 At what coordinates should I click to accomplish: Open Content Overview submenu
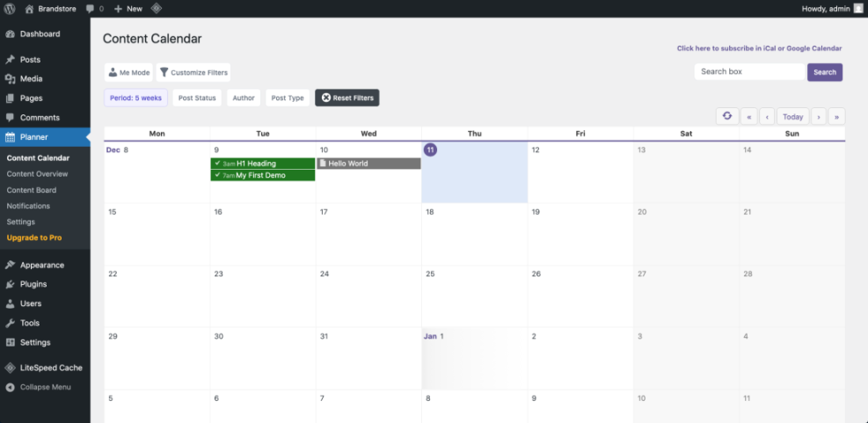[37, 174]
